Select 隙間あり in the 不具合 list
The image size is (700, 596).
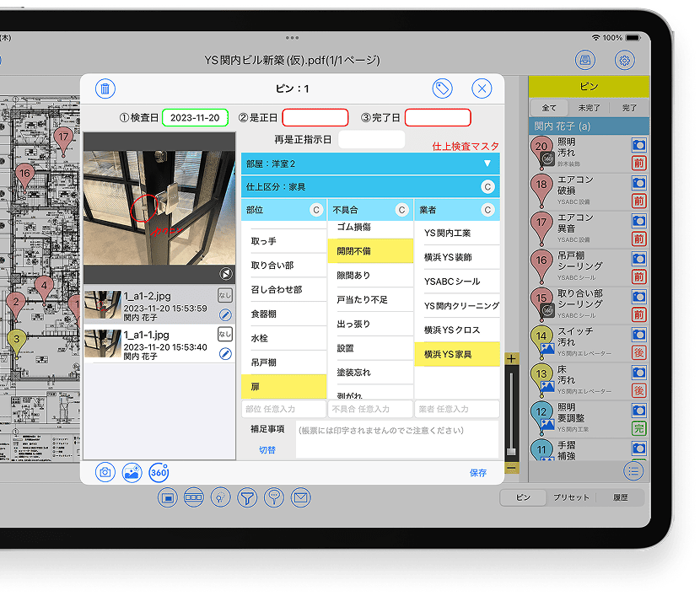coord(370,275)
